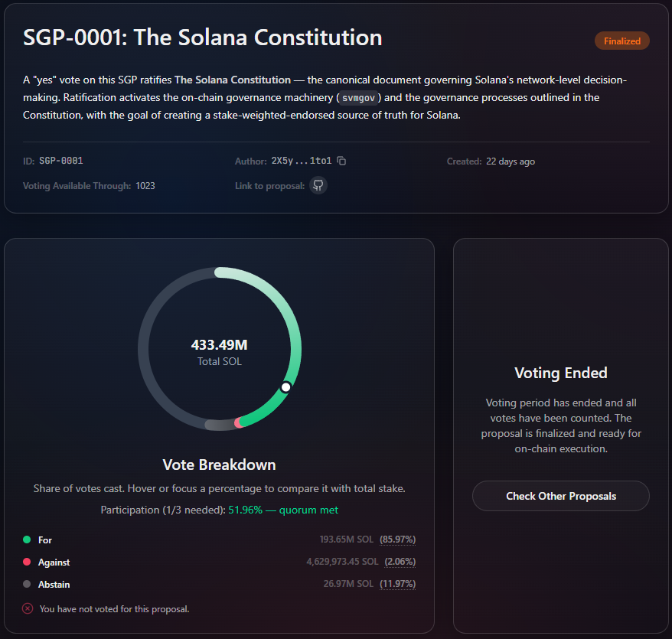The width and height of the screenshot is (672, 639).
Task: Click the gray Abstain legend dot
Action: [27, 584]
